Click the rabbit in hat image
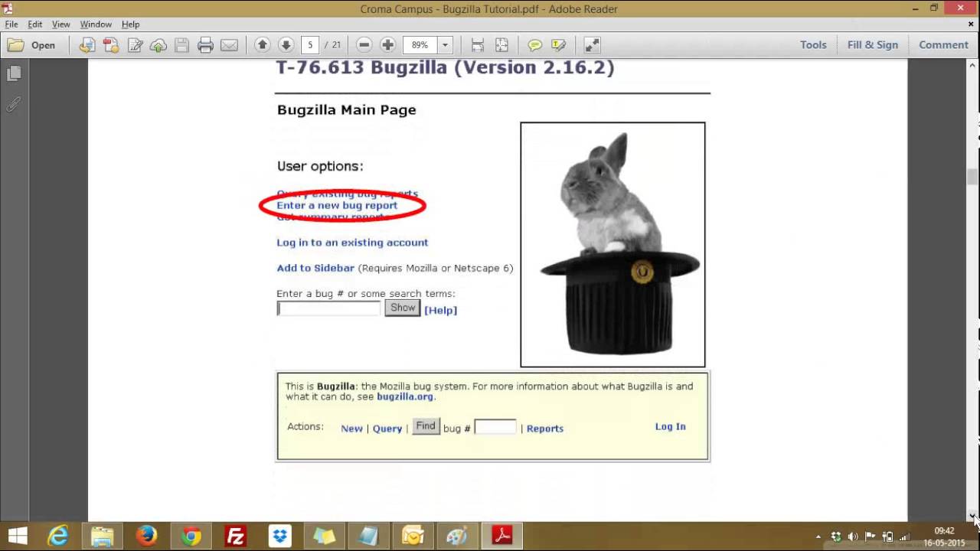This screenshot has width=980, height=551. (x=612, y=245)
